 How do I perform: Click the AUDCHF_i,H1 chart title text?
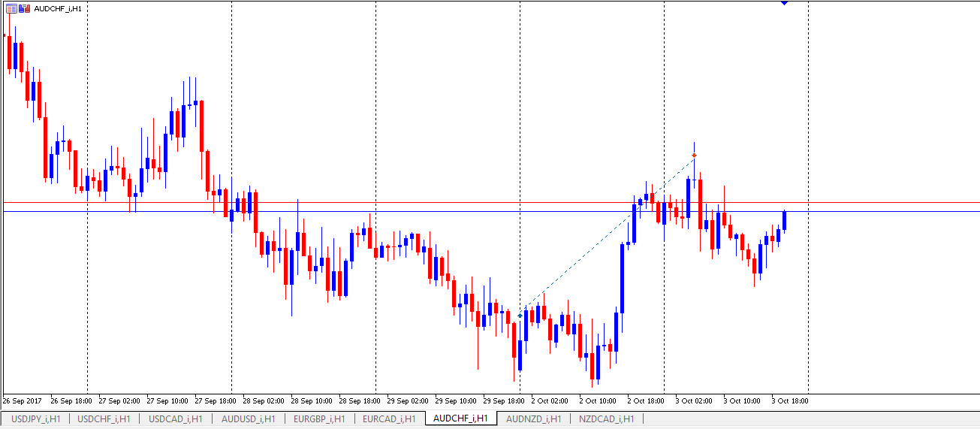tap(58, 9)
